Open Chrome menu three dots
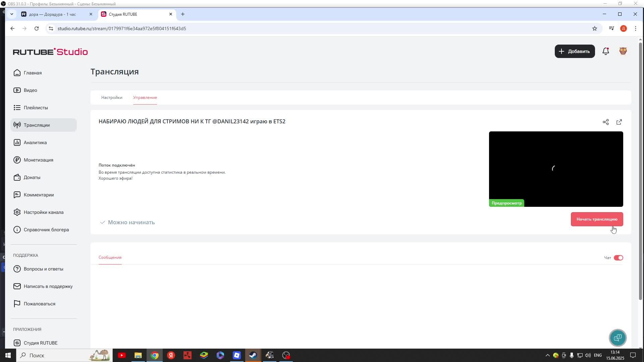The width and height of the screenshot is (644, 362). click(636, 28)
